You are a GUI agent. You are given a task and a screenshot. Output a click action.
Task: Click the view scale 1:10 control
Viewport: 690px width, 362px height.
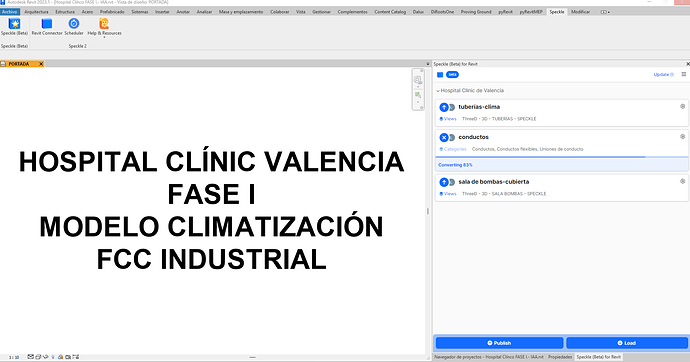pyautogui.click(x=14, y=358)
